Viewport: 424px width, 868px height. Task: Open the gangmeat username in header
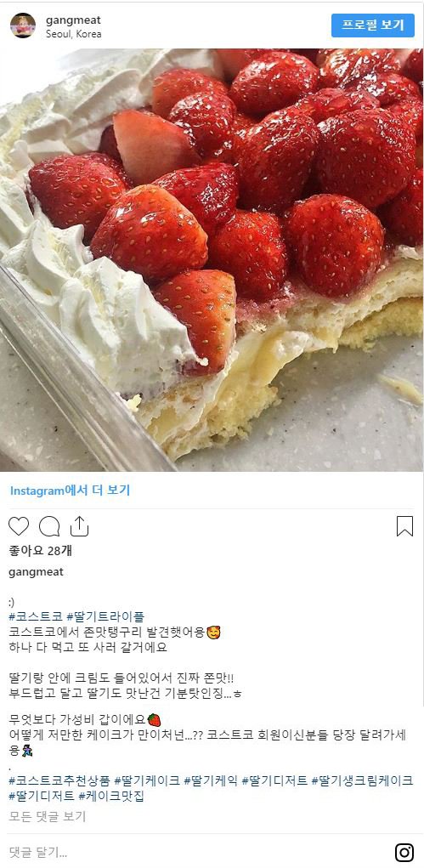pyautogui.click(x=73, y=20)
